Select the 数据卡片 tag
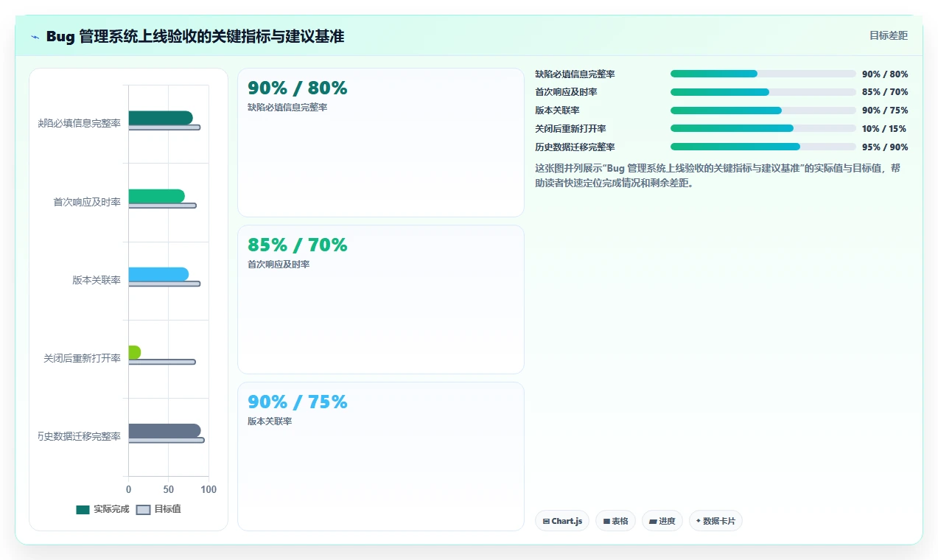Image resolution: width=938 pixels, height=560 pixels. point(715,521)
